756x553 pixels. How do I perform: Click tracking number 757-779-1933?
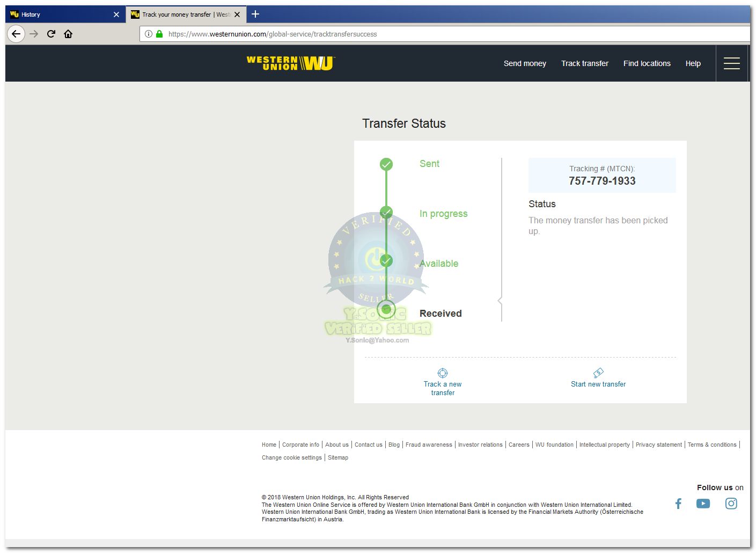pyautogui.click(x=602, y=181)
